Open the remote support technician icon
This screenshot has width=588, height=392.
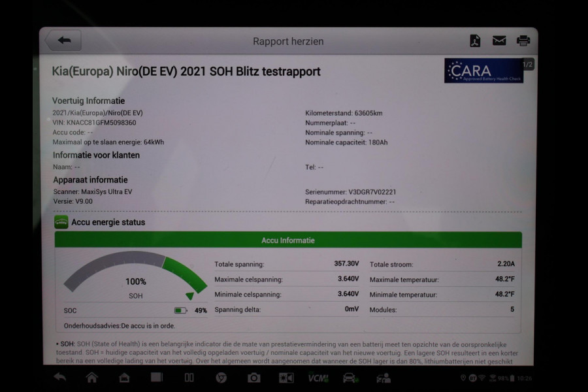click(383, 379)
